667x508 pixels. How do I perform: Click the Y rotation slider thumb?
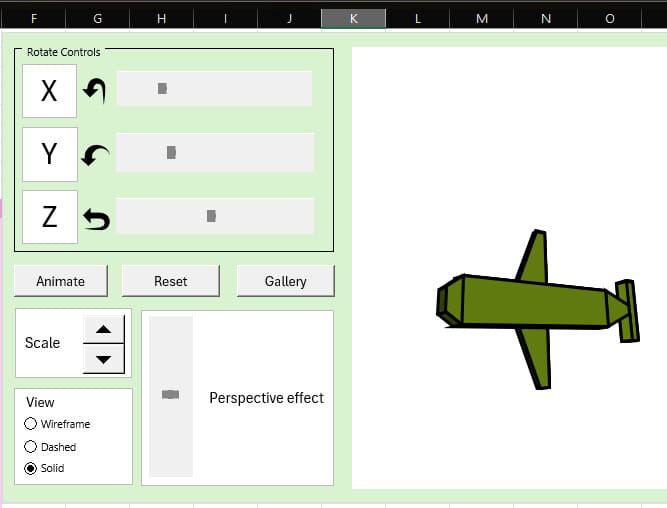(171, 152)
